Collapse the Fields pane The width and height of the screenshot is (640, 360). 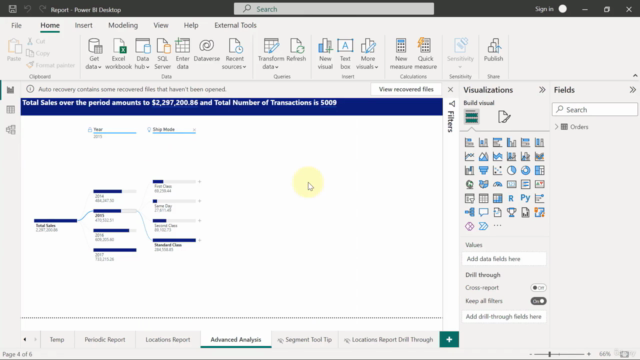tap(632, 90)
